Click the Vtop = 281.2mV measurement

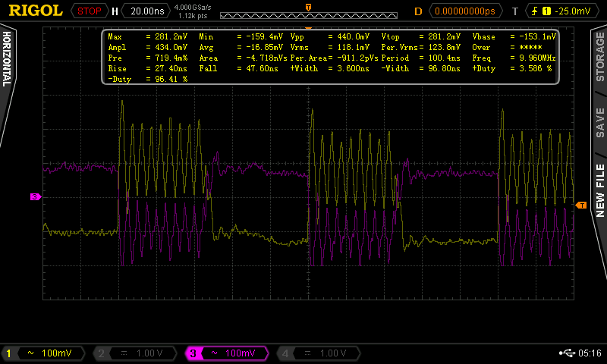[x=421, y=36]
